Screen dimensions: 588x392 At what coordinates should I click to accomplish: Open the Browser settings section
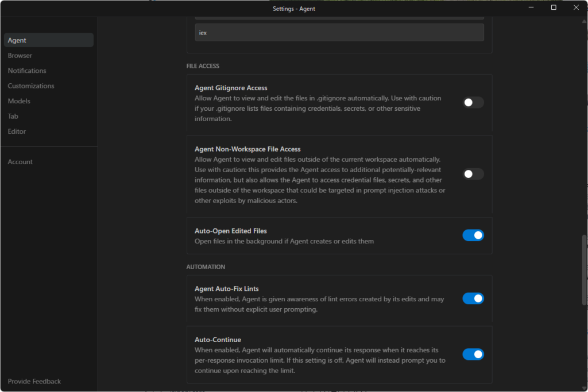[20, 56]
